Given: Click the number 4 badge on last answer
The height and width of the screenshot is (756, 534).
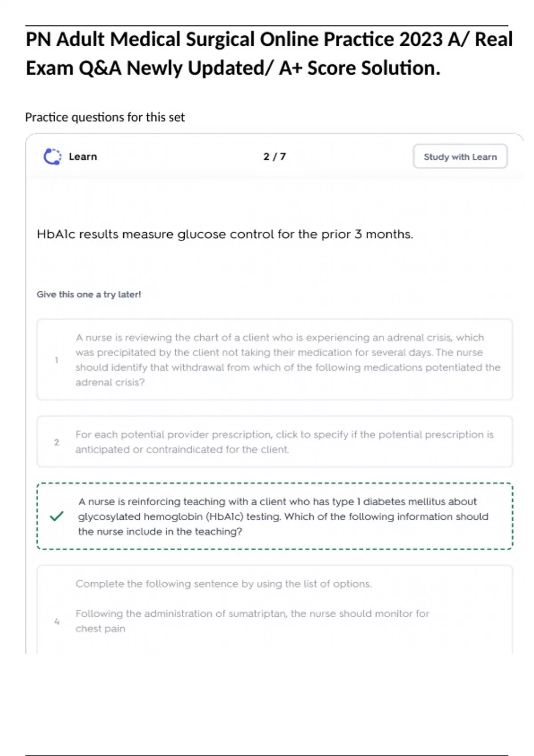Looking at the screenshot, I should 57,621.
